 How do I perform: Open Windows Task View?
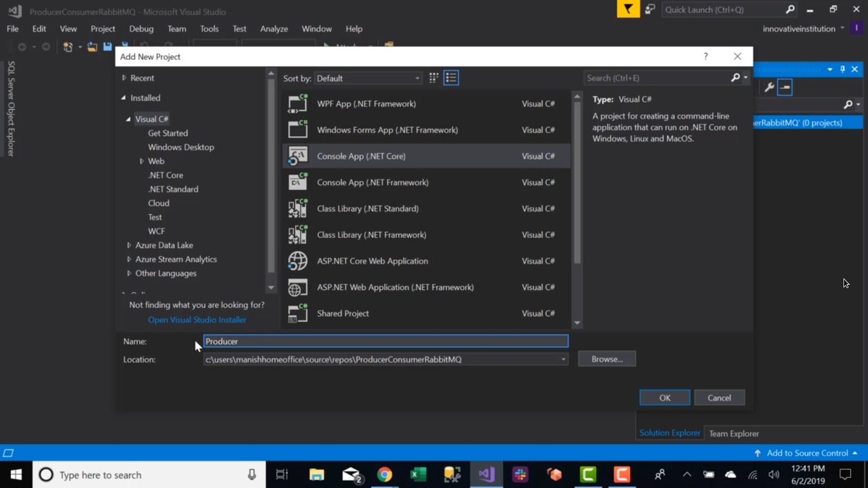(282, 475)
